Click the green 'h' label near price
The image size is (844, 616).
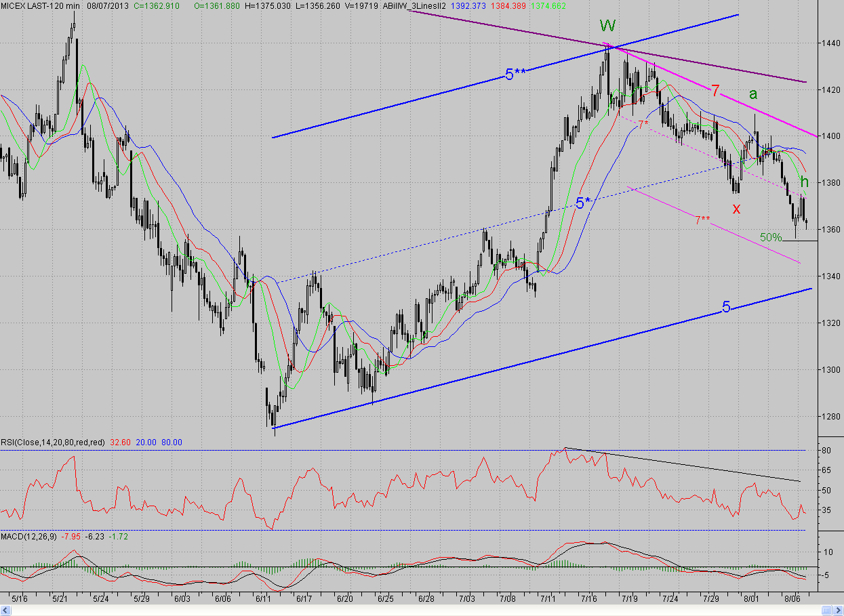pos(805,182)
